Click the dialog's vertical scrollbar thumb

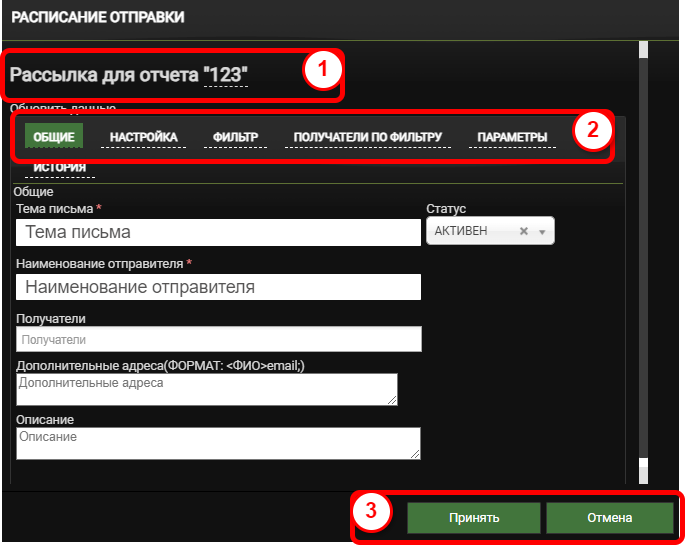[x=643, y=50]
